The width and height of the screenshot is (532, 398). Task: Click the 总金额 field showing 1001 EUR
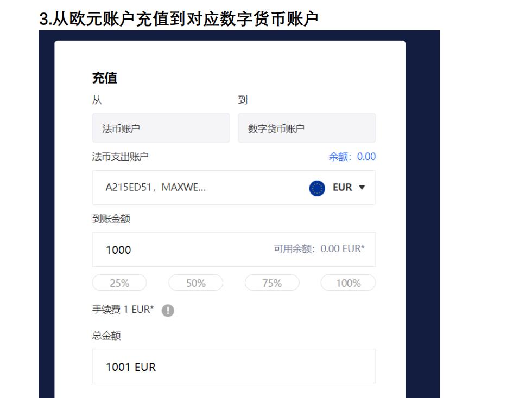(x=234, y=366)
